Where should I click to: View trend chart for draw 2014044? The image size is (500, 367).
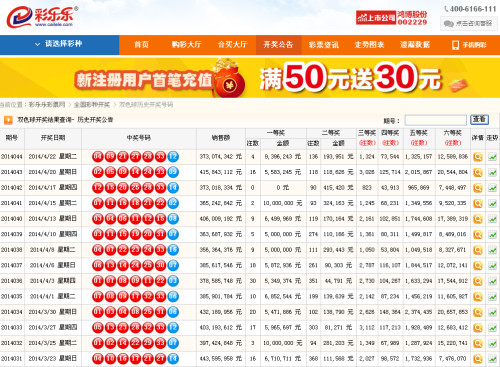pyautogui.click(x=492, y=157)
